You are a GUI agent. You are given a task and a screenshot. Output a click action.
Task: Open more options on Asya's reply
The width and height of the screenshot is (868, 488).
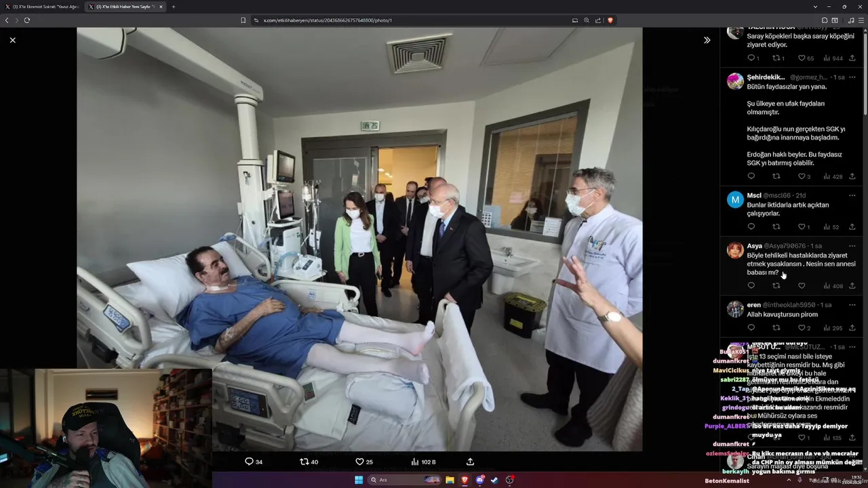coord(852,246)
